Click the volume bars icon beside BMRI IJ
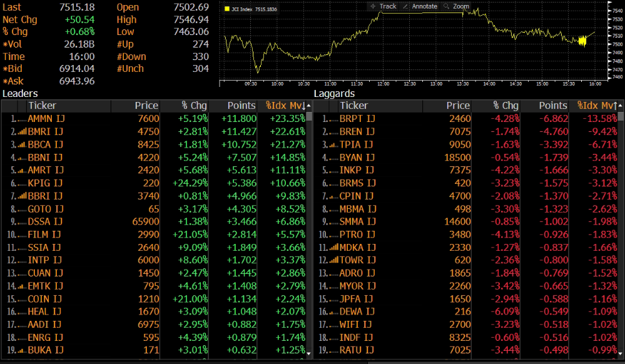 23,131
